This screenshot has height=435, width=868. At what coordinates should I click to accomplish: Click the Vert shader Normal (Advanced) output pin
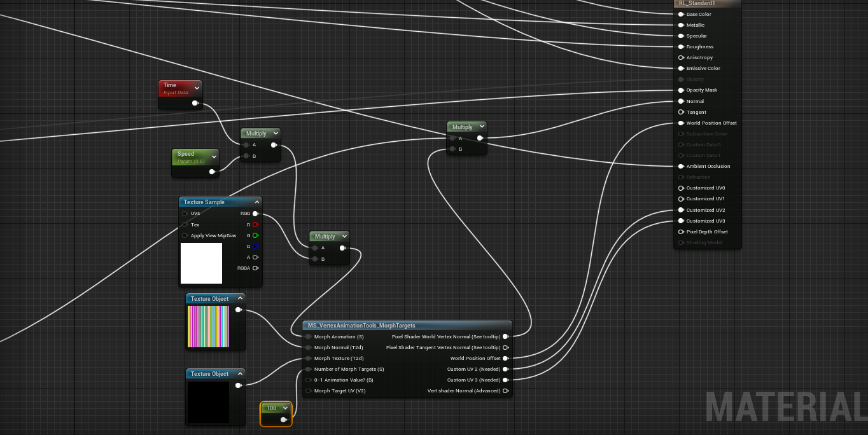[x=505, y=390]
